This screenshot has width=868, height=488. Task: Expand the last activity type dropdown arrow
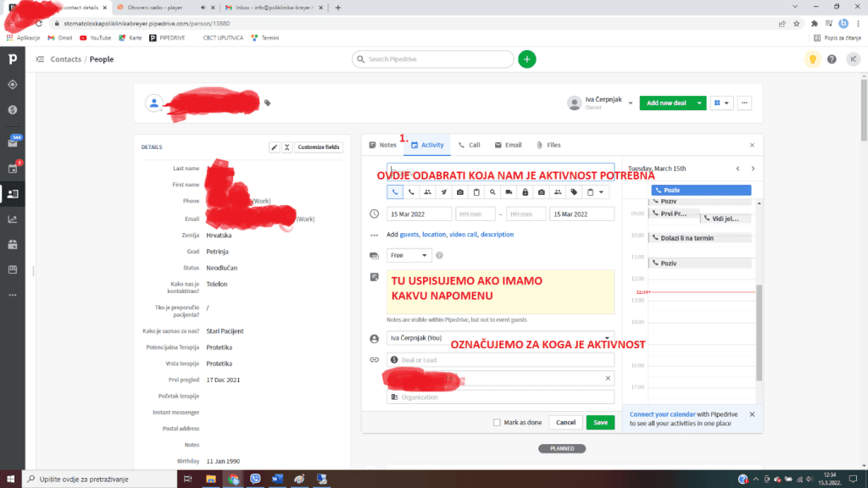(601, 192)
